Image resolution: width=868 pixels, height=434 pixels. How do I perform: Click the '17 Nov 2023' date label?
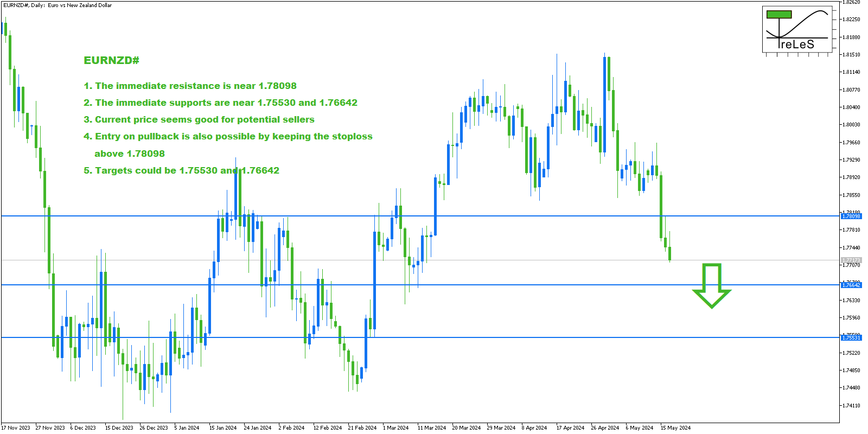(16, 428)
